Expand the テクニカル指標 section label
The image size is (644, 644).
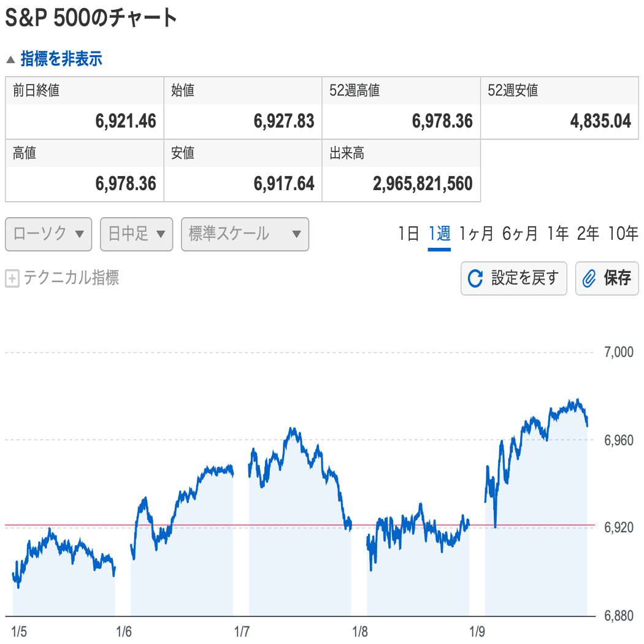pyautogui.click(x=71, y=278)
